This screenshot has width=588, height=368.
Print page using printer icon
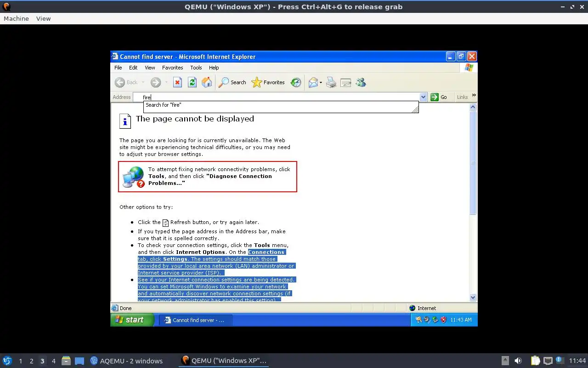pos(331,82)
